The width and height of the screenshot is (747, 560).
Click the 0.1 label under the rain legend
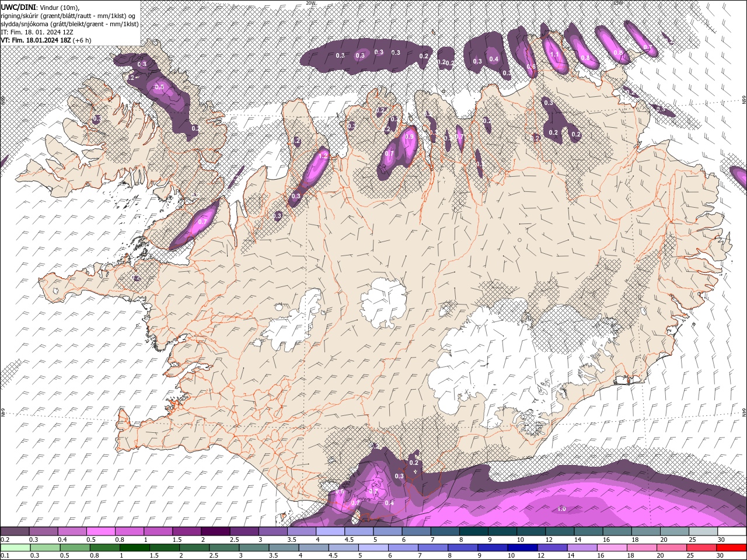tap(5, 556)
